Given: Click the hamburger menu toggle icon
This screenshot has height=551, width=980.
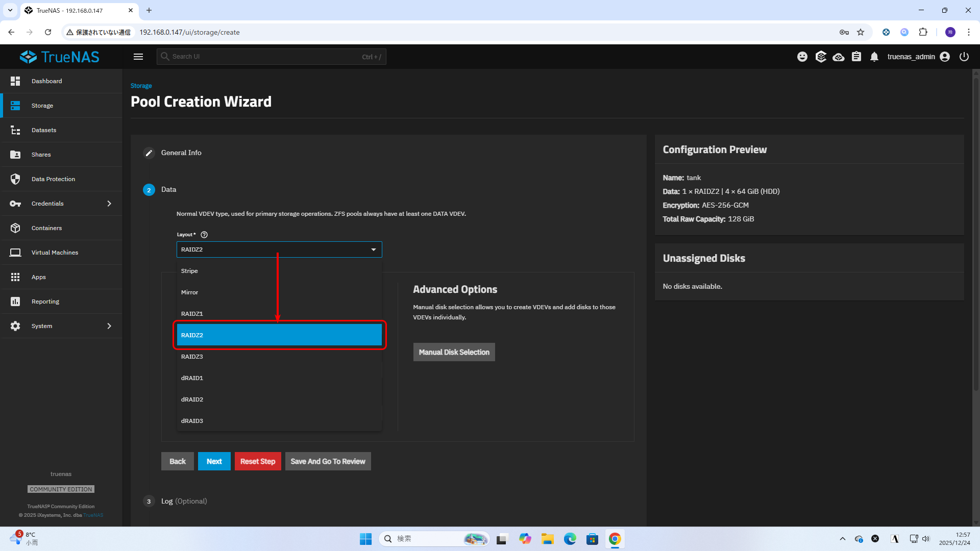Looking at the screenshot, I should (138, 57).
